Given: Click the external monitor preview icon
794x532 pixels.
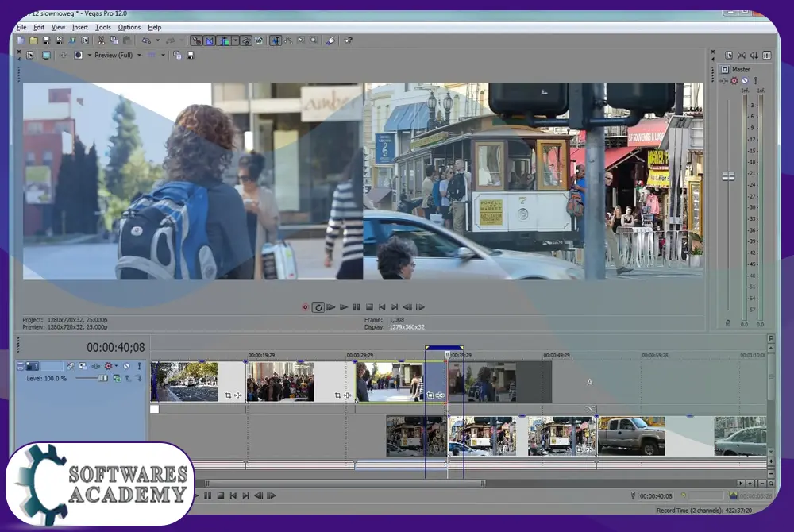Looking at the screenshot, I should point(46,55).
